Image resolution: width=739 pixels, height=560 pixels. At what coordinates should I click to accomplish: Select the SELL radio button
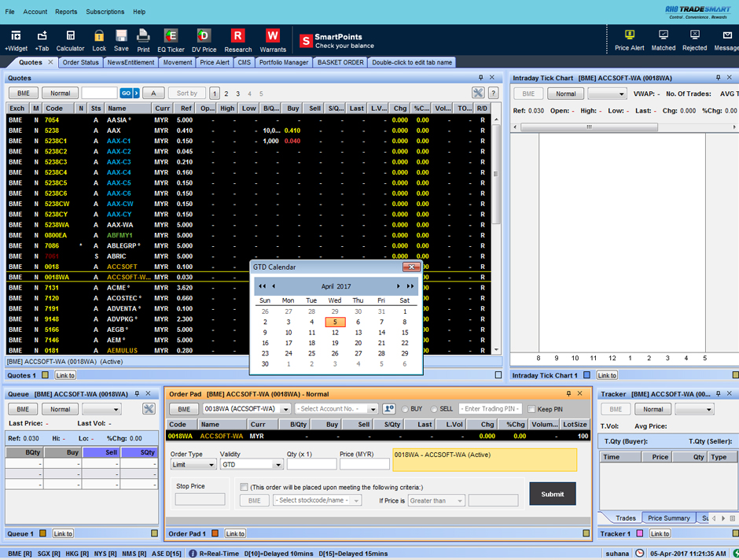(x=434, y=409)
